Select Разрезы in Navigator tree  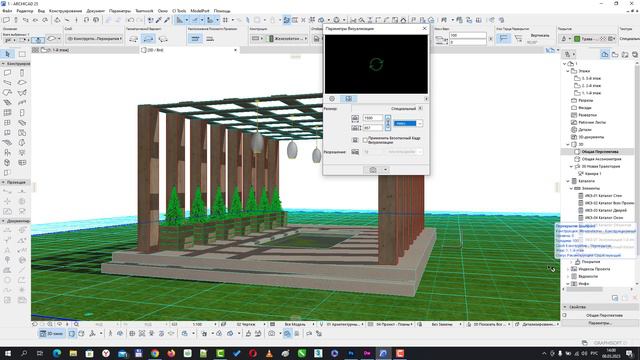[x=585, y=100]
